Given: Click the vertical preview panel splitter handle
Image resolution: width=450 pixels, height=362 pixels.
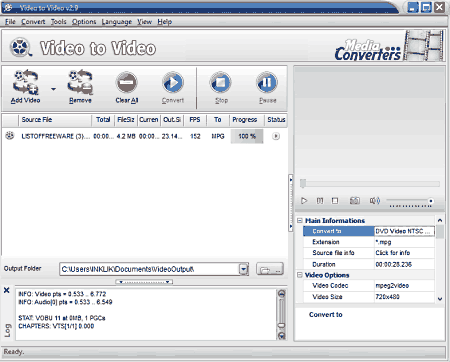Looking at the screenshot, I should click(x=291, y=203).
